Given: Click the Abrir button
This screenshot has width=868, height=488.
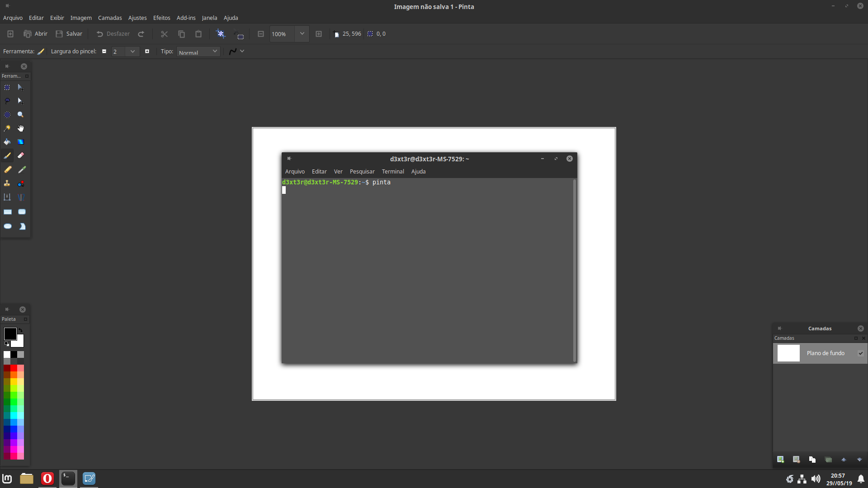Looking at the screenshot, I should point(36,34).
